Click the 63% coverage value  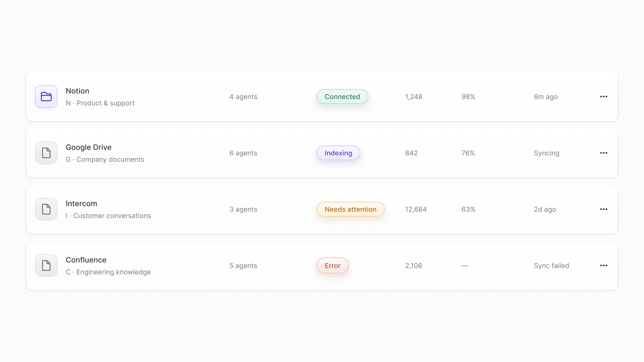468,209
